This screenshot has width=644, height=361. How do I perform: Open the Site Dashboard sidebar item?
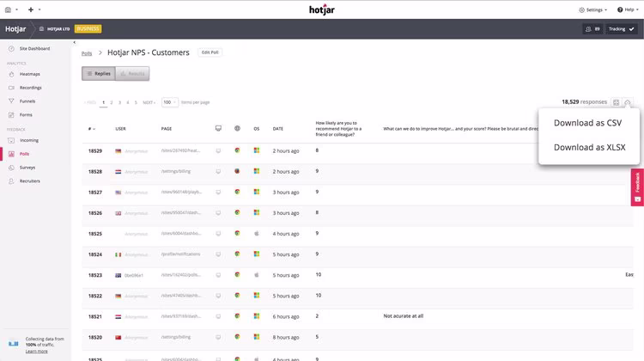point(34,48)
